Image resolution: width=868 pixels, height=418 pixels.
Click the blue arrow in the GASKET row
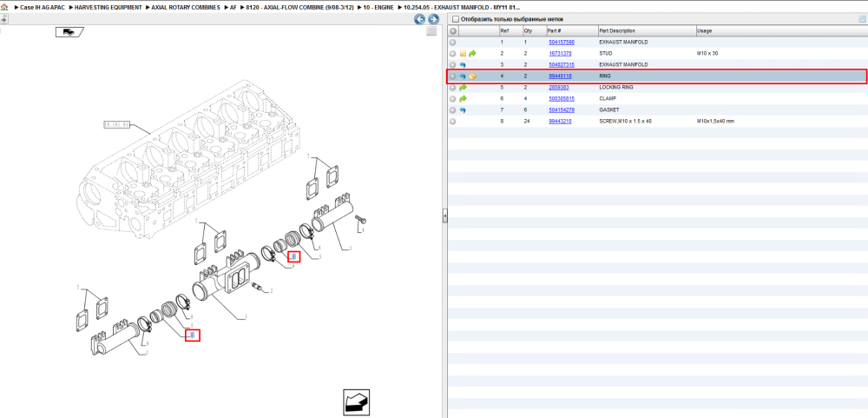[x=463, y=110]
